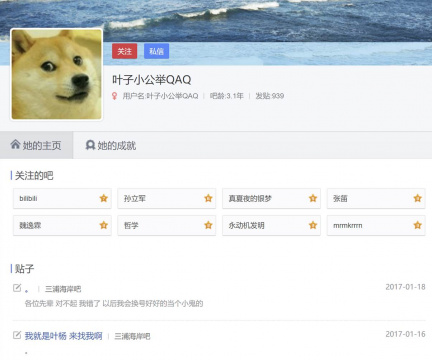The height and width of the screenshot is (360, 432).
Task: Open the bilibili forum card
Action: pos(62,198)
